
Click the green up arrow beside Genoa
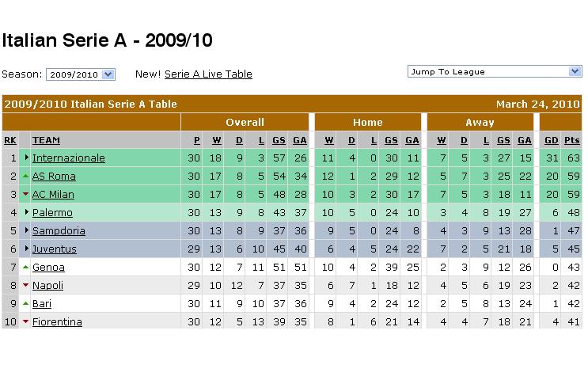pyautogui.click(x=25, y=267)
